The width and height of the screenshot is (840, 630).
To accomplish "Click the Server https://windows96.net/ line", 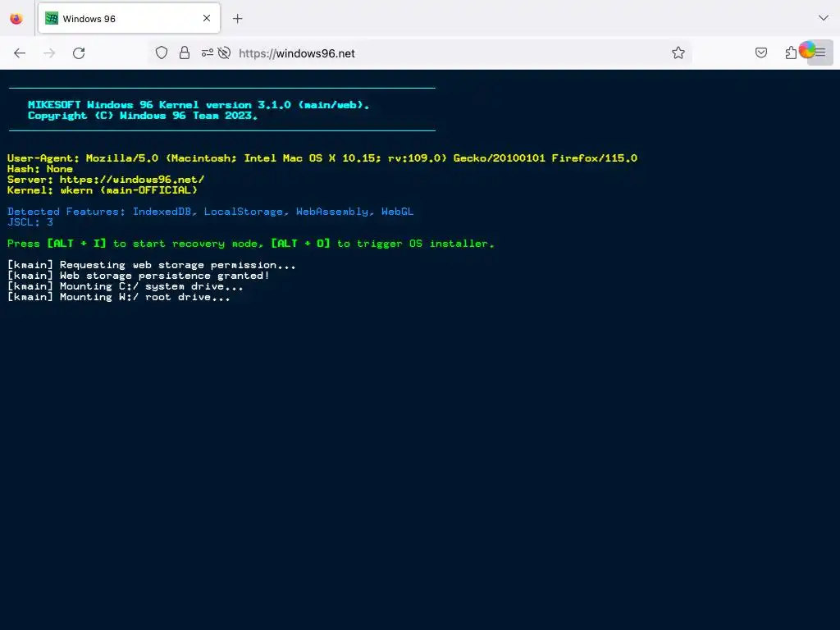I will coord(106,180).
